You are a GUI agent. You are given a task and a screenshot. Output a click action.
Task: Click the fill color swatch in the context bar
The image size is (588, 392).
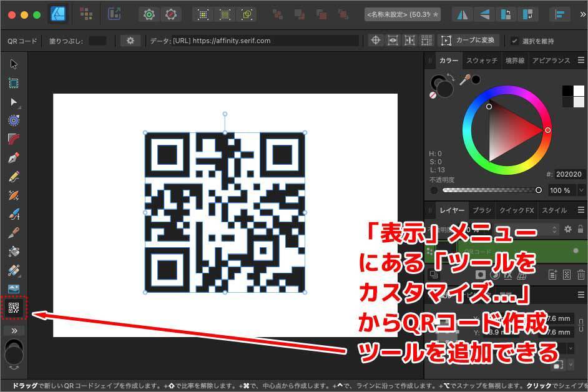[97, 41]
